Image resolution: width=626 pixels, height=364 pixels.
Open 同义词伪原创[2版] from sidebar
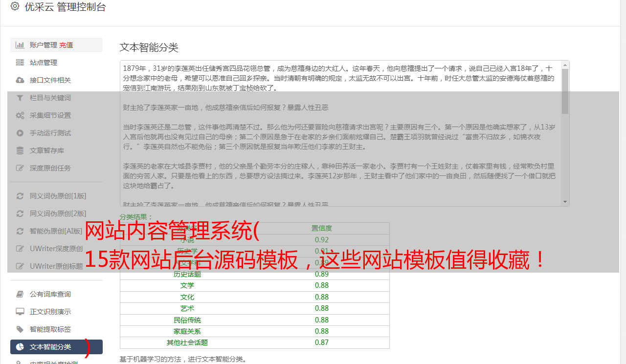point(58,214)
